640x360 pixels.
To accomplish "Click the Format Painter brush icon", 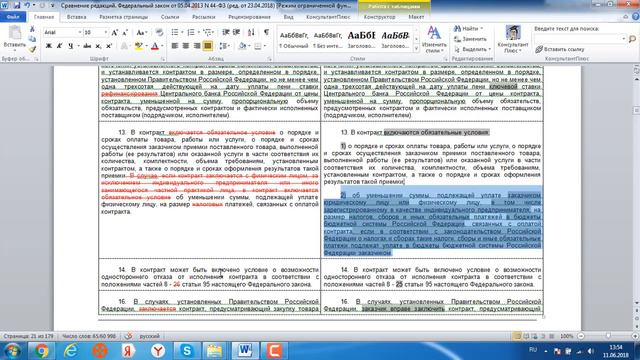I will (32, 49).
